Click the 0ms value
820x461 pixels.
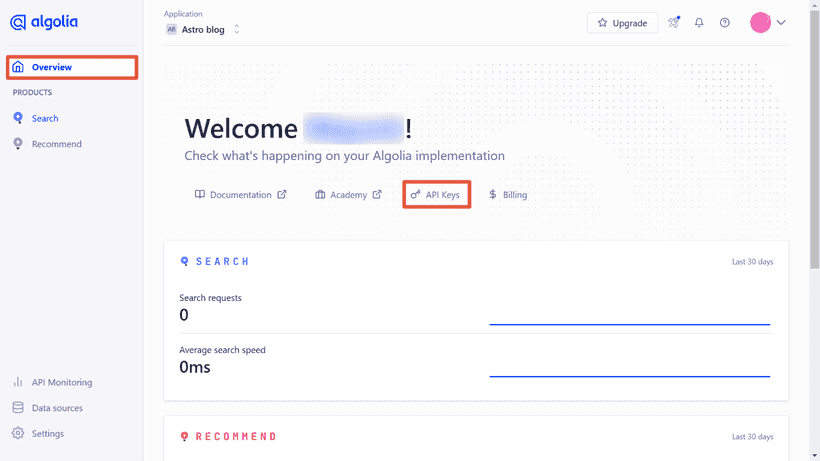tap(195, 367)
